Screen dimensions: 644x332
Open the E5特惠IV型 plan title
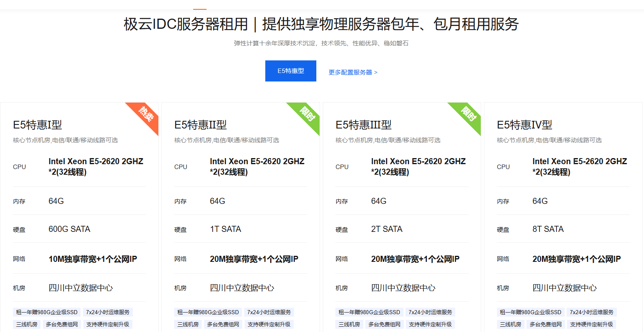[524, 125]
